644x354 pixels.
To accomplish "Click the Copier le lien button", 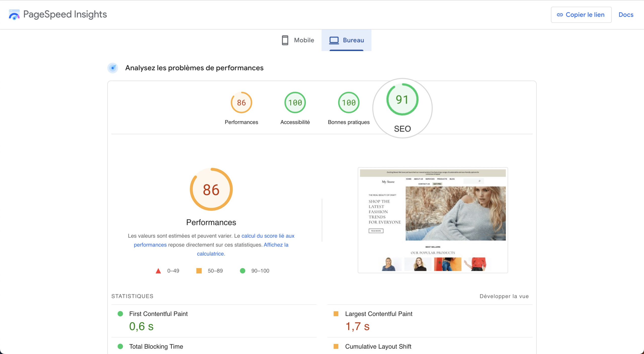I will point(581,15).
